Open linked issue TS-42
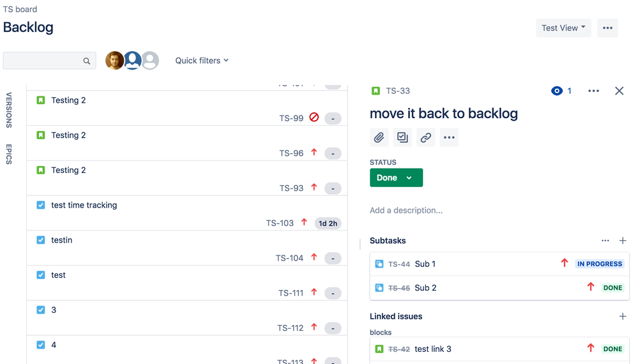This screenshot has height=364, width=638. [x=399, y=349]
